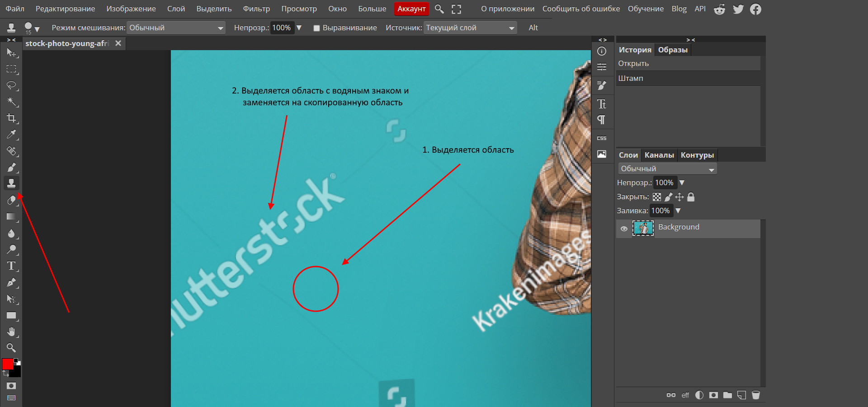Click the red foreground color swatch
Viewport: 868px width, 407px height.
pyautogui.click(x=8, y=364)
